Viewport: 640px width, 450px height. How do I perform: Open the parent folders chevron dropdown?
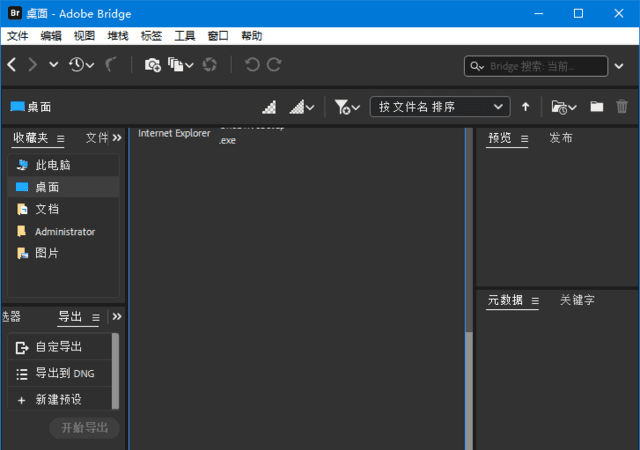point(53,65)
